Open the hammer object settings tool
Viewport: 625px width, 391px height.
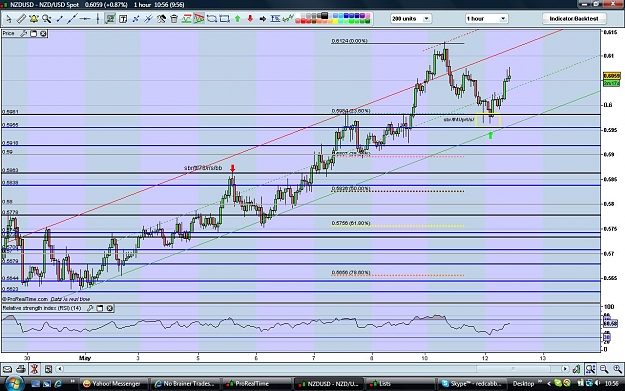tap(161, 19)
